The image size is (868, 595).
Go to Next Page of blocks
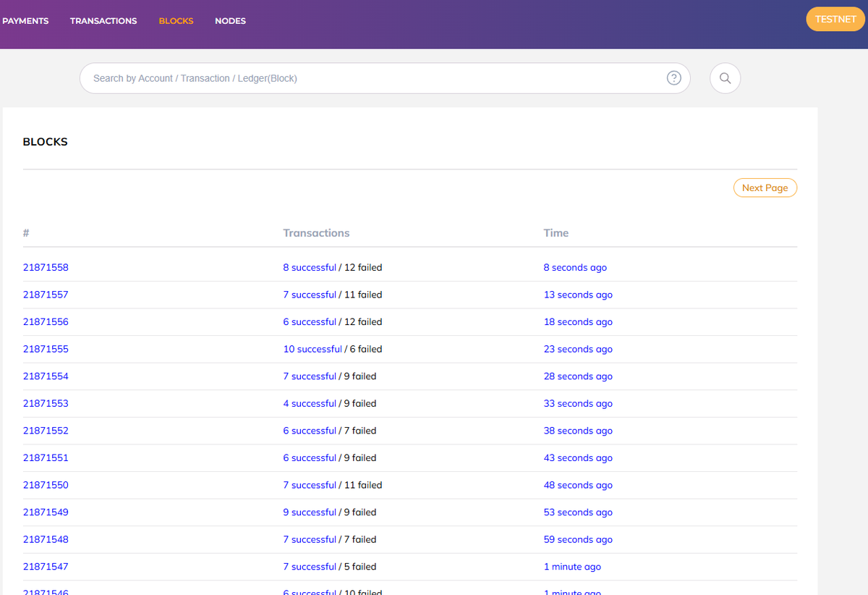click(765, 188)
